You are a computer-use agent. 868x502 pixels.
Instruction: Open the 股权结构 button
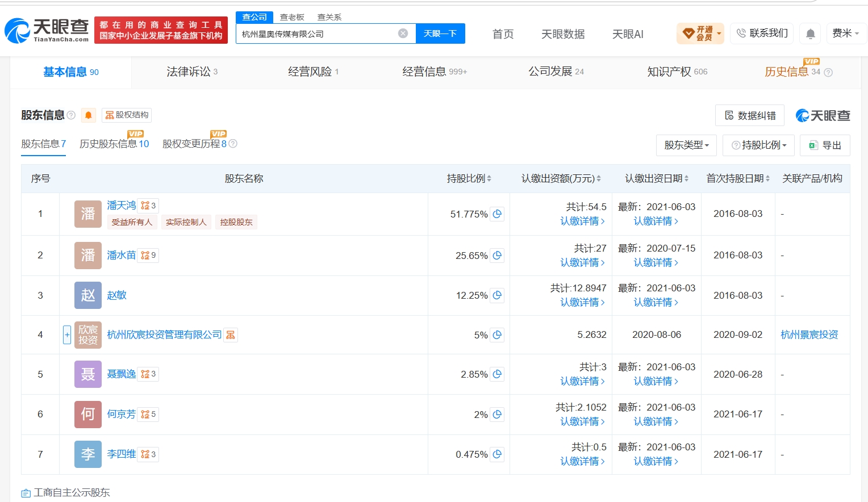point(127,115)
